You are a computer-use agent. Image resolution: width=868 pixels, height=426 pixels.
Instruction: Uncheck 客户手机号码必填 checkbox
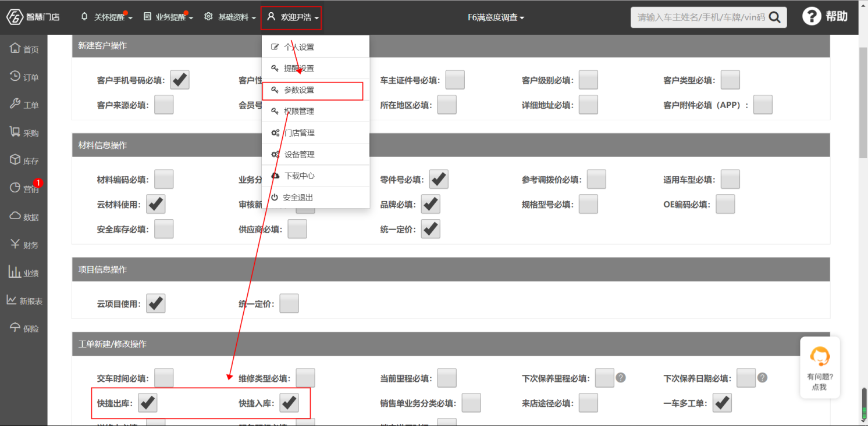(x=180, y=80)
